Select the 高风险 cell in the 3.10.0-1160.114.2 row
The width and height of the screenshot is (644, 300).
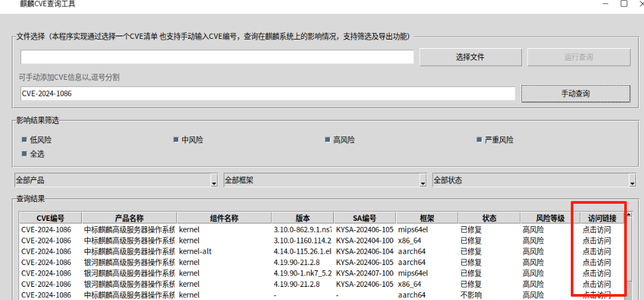(533, 241)
